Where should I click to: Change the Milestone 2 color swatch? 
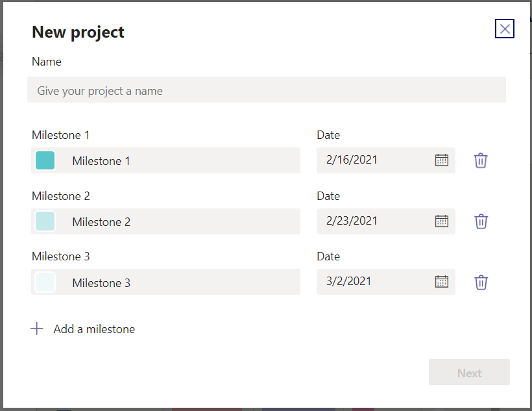(x=45, y=221)
